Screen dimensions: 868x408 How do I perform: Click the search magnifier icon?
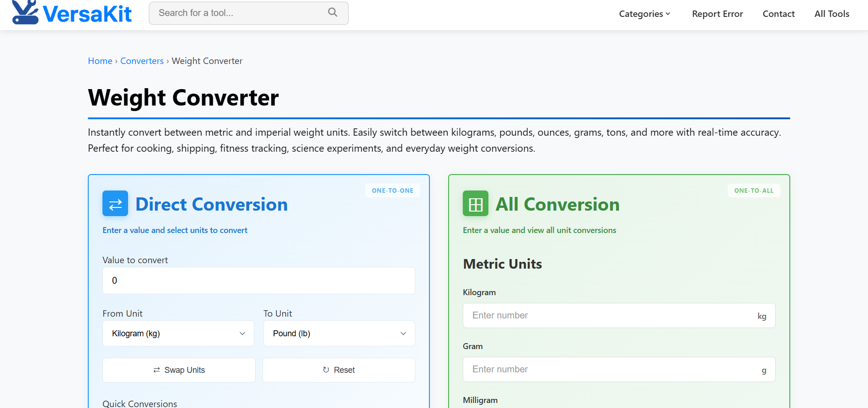coord(332,13)
